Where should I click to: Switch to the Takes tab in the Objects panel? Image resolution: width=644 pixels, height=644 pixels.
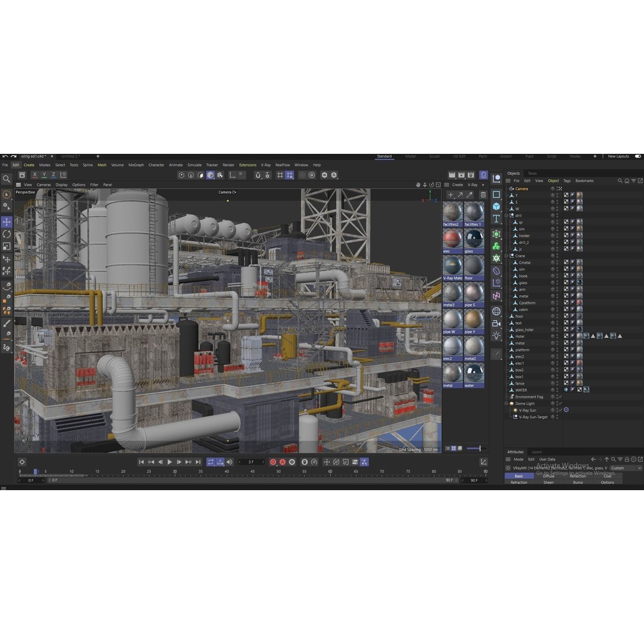click(x=532, y=174)
